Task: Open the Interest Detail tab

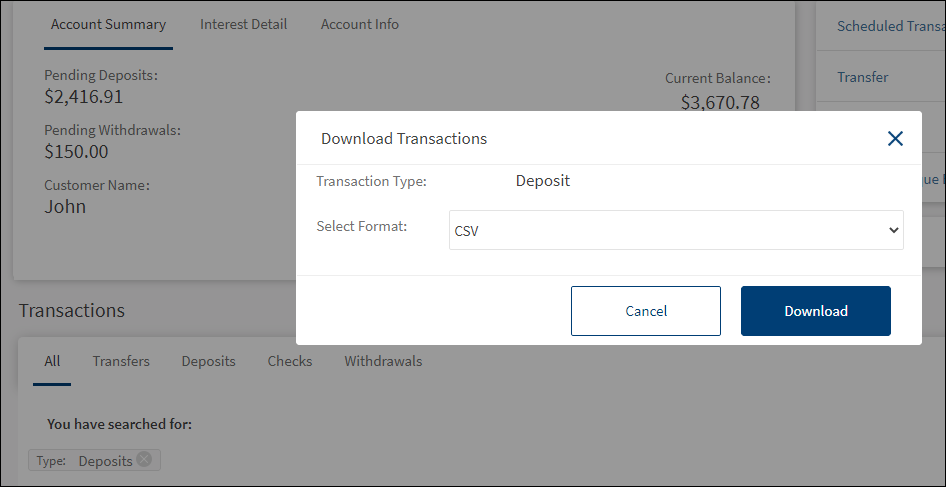Action: [x=243, y=25]
